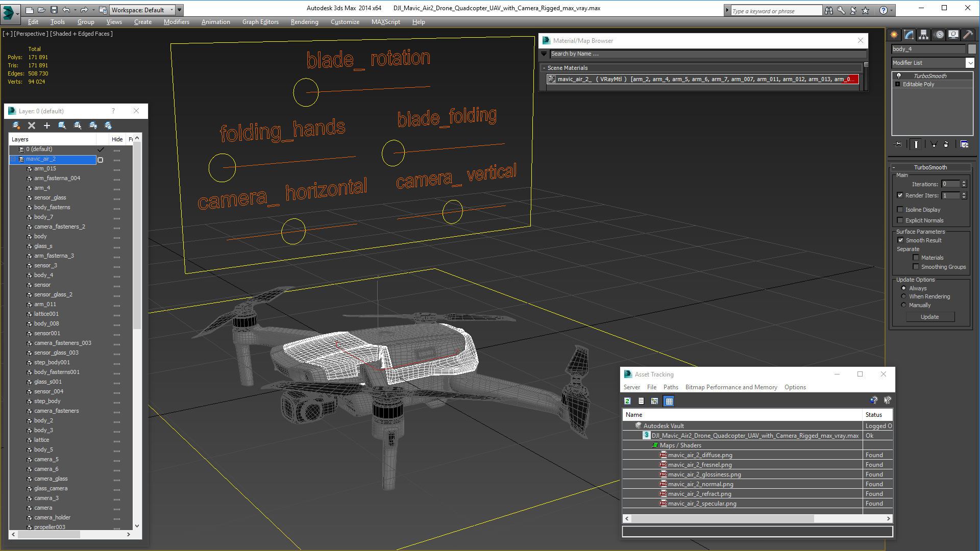This screenshot has width=980, height=551.
Task: Open the Utilities hammer panel tab
Action: [968, 35]
